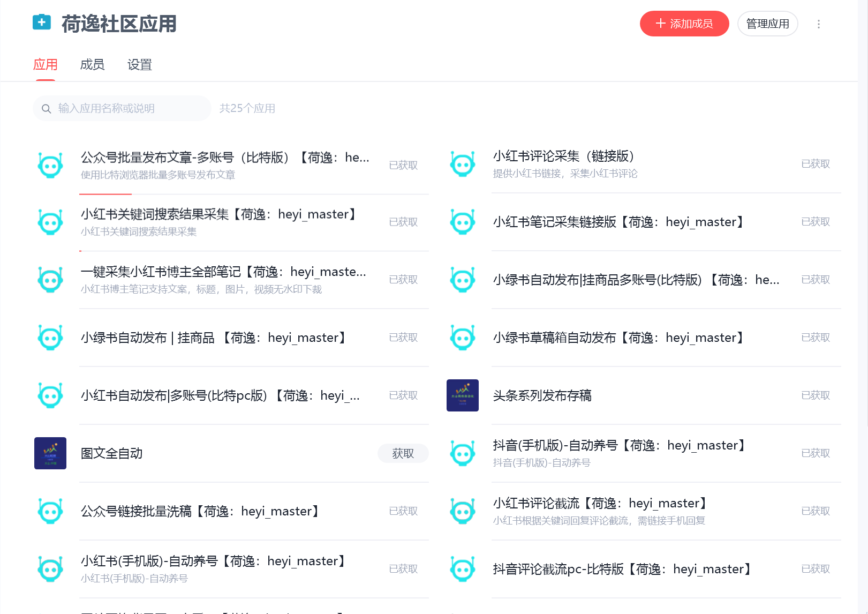Focus the 输入应用名称或说明 search field
This screenshot has width=868, height=614.
point(122,108)
